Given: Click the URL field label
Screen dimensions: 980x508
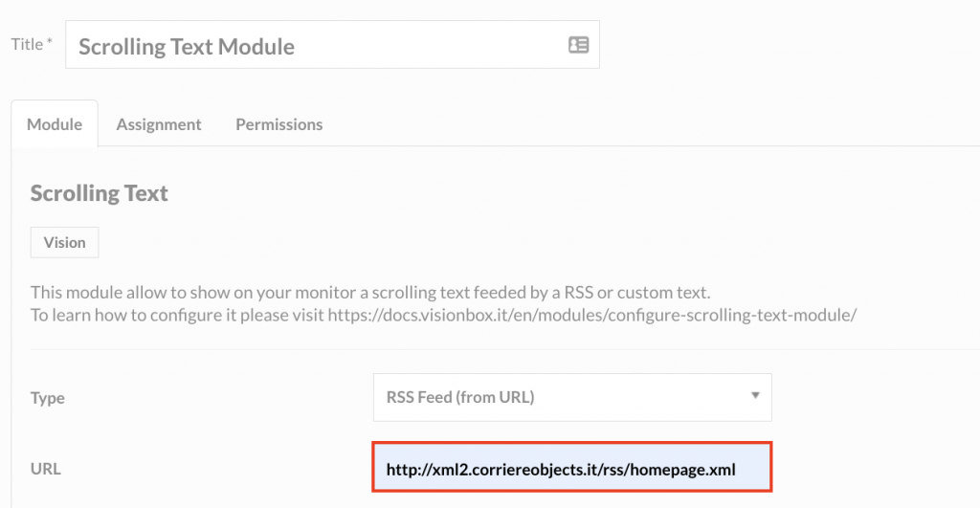Looking at the screenshot, I should coord(46,469).
